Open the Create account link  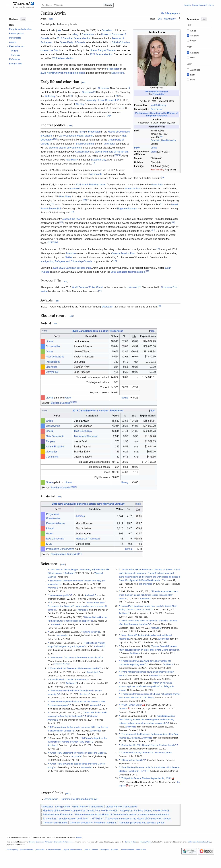199,5
